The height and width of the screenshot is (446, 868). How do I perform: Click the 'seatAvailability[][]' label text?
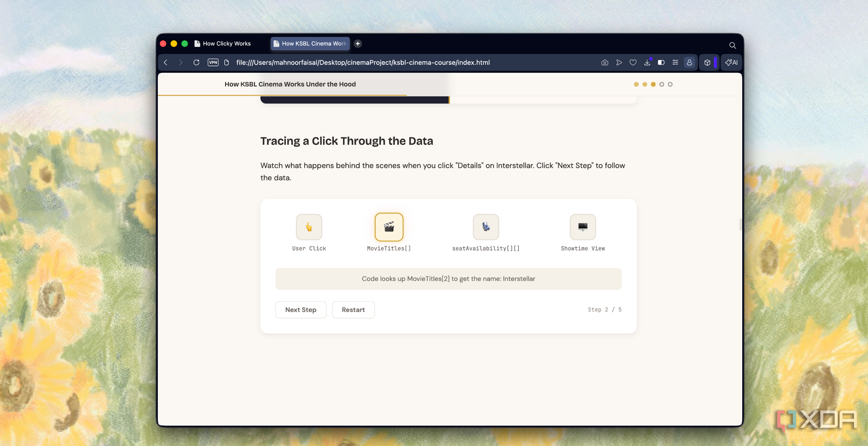(x=485, y=249)
